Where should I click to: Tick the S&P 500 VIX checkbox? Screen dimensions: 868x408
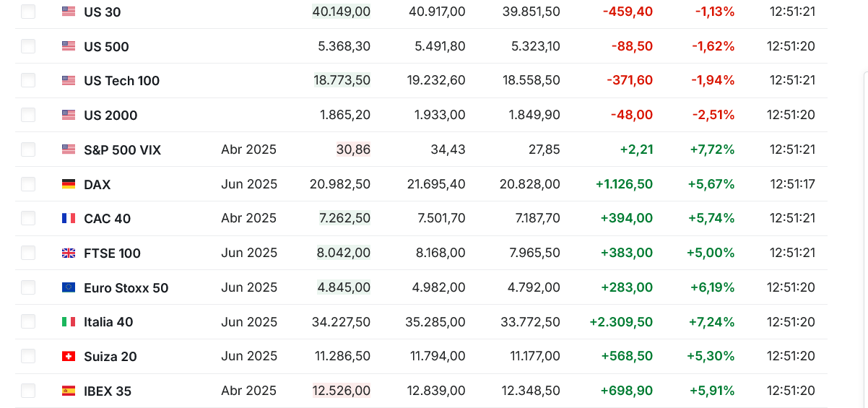coord(28,149)
